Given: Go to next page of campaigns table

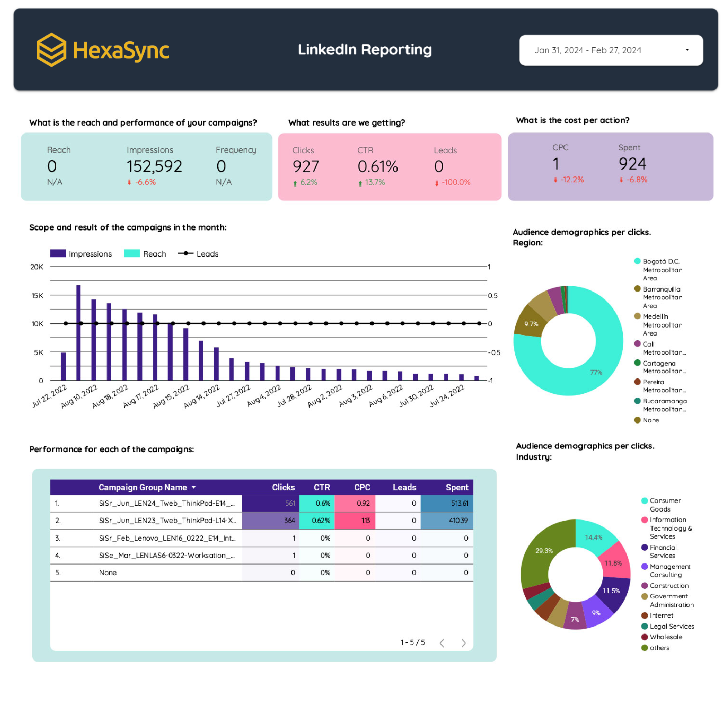Looking at the screenshot, I should (463, 643).
